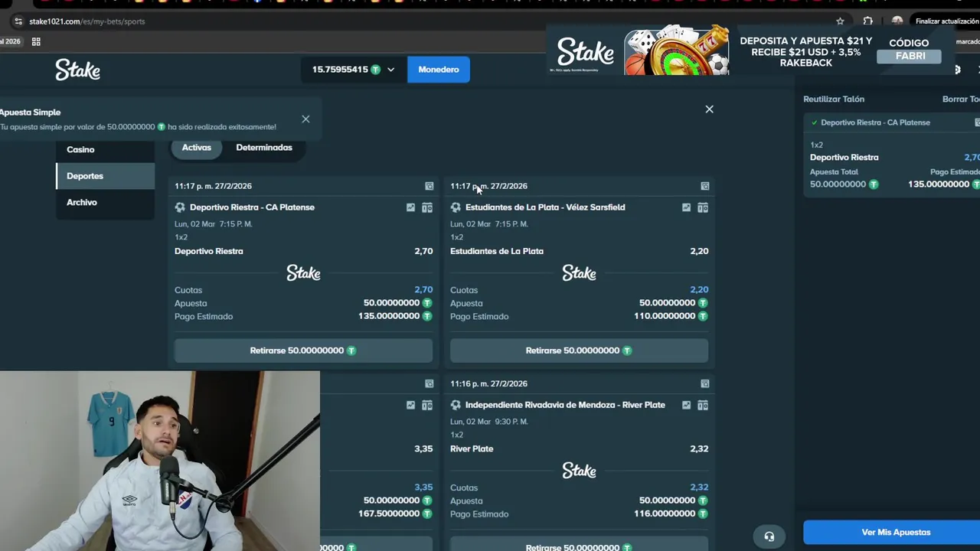This screenshot has width=980, height=551.
Task: Click 135.00000000 Pago Estimado on Riestra card
Action: pos(388,316)
